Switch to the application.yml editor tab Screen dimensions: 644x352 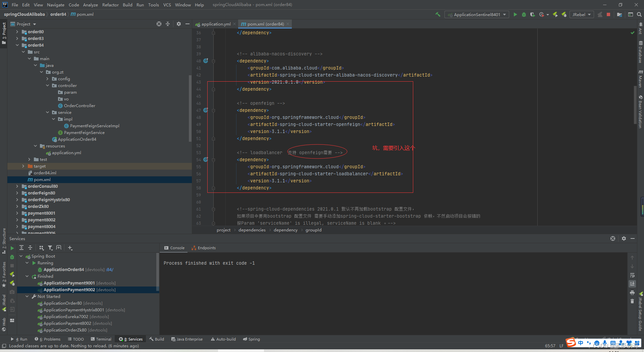pos(216,24)
